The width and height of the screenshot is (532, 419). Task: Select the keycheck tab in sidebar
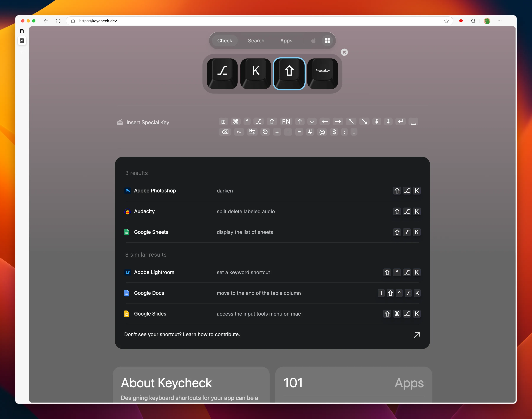coord(22,41)
